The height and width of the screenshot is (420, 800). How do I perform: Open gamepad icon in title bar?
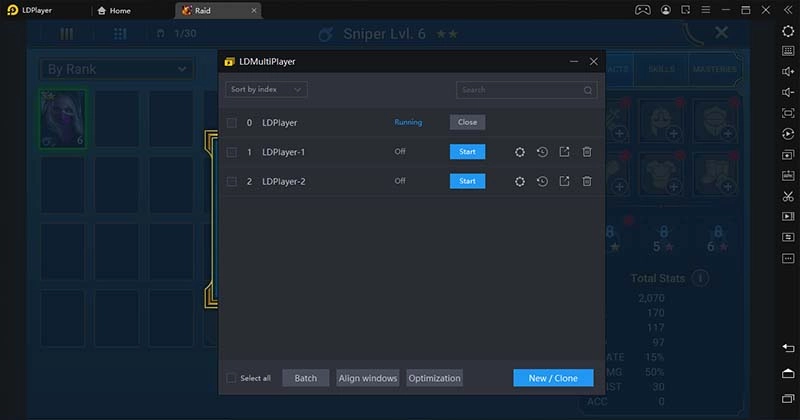point(642,10)
